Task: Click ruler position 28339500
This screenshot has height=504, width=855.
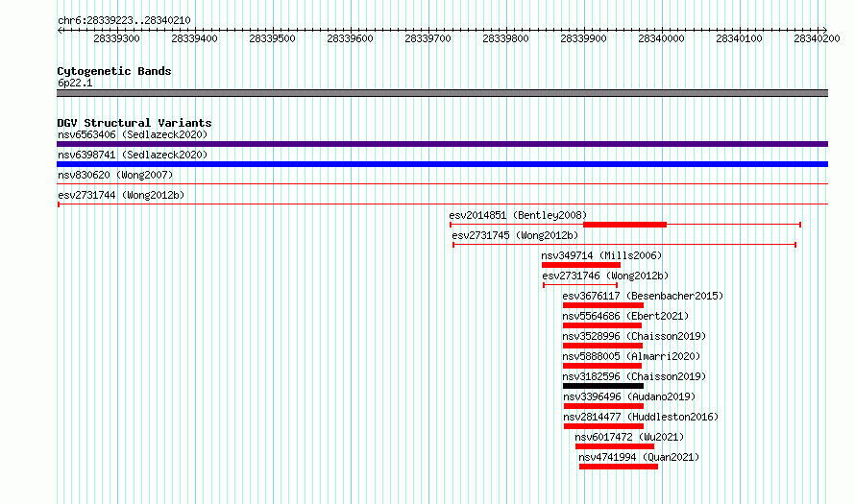Action: coord(272,38)
